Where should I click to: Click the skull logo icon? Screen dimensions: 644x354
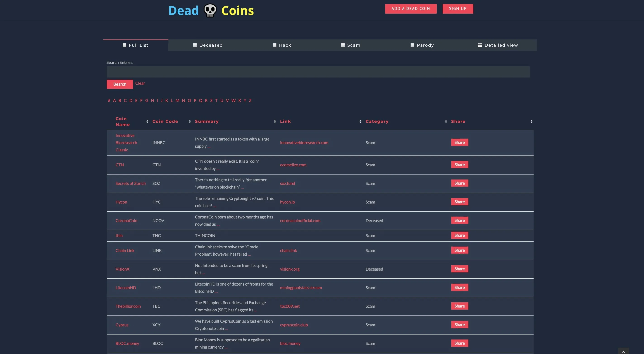coord(210,10)
